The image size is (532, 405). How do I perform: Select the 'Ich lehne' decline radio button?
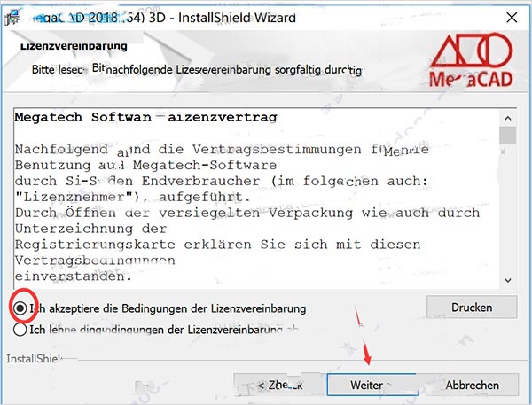[20, 330]
